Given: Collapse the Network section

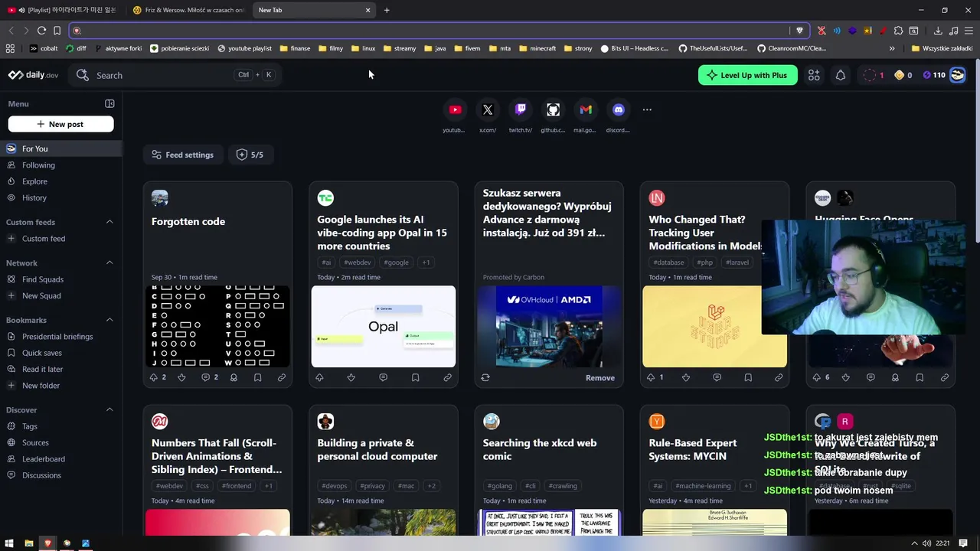Looking at the screenshot, I should pyautogui.click(x=109, y=262).
